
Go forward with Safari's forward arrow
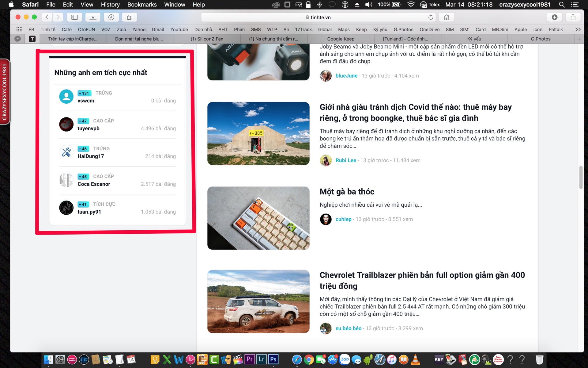click(x=58, y=17)
